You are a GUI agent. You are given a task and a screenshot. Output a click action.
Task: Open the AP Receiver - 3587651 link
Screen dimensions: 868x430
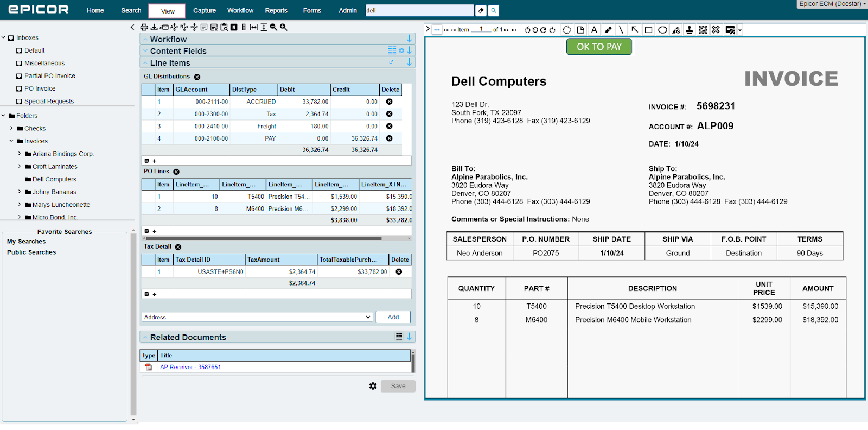coord(190,367)
